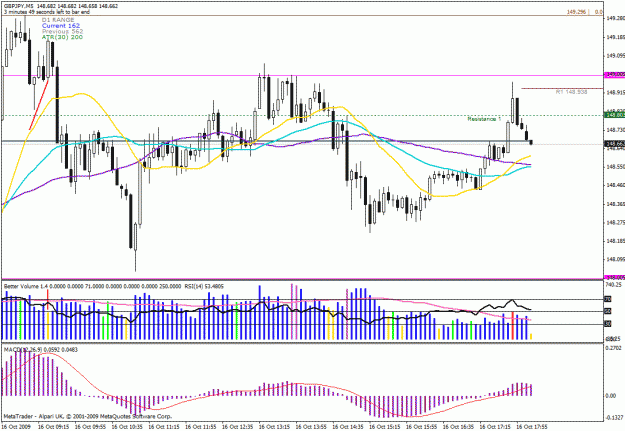Click the '16 Oct 11:15' time label

pyautogui.click(x=164, y=427)
